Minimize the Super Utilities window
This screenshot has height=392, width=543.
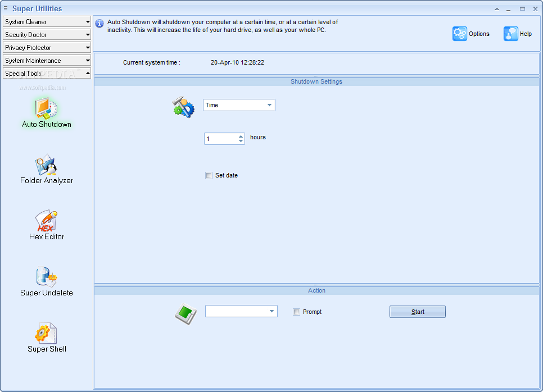(508, 9)
